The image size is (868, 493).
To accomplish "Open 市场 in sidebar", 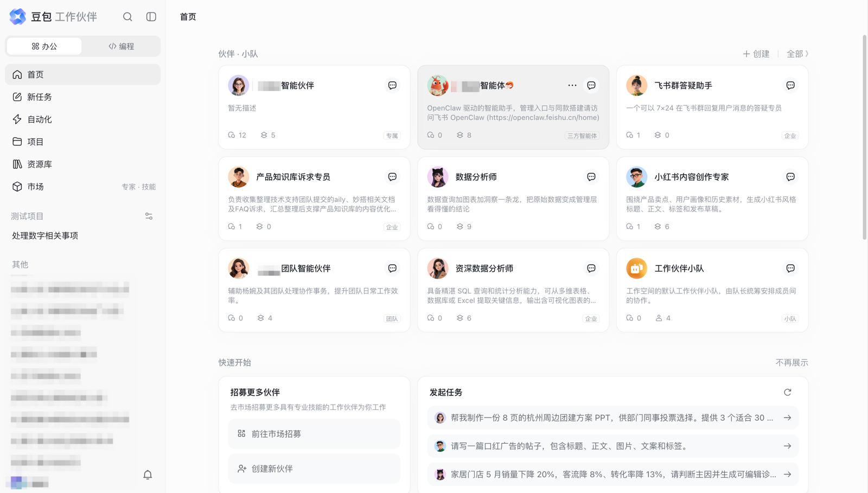I will 83,187.
